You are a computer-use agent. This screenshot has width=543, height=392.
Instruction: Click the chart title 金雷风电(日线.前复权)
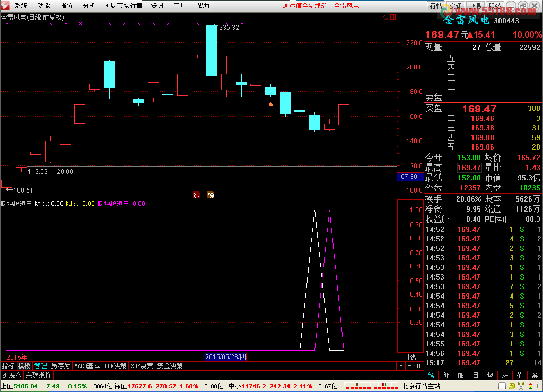point(32,18)
